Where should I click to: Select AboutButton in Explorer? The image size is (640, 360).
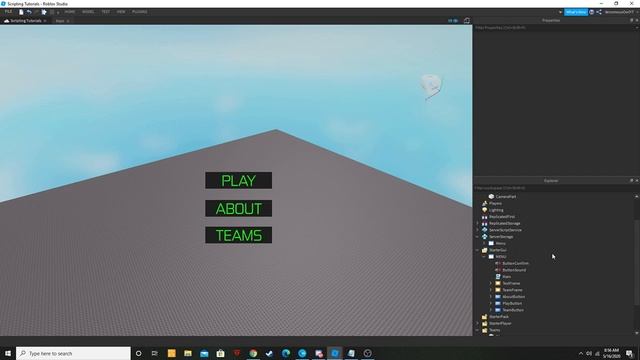tap(513, 297)
